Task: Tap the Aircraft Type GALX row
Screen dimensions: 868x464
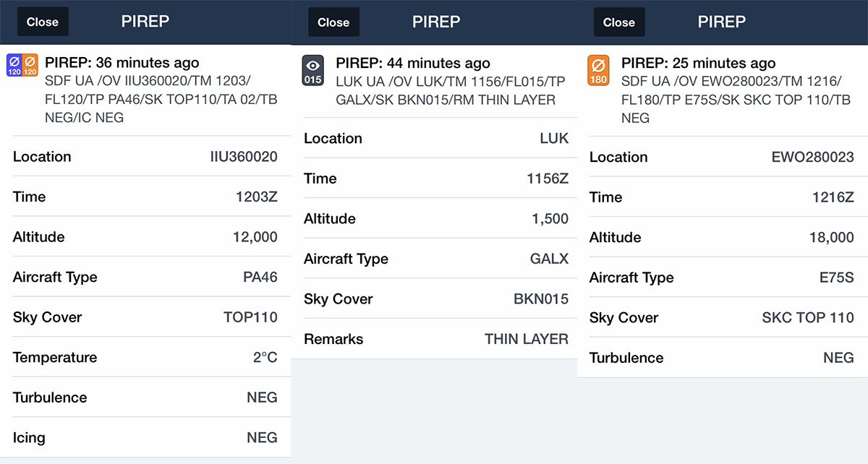Action: pos(436,259)
